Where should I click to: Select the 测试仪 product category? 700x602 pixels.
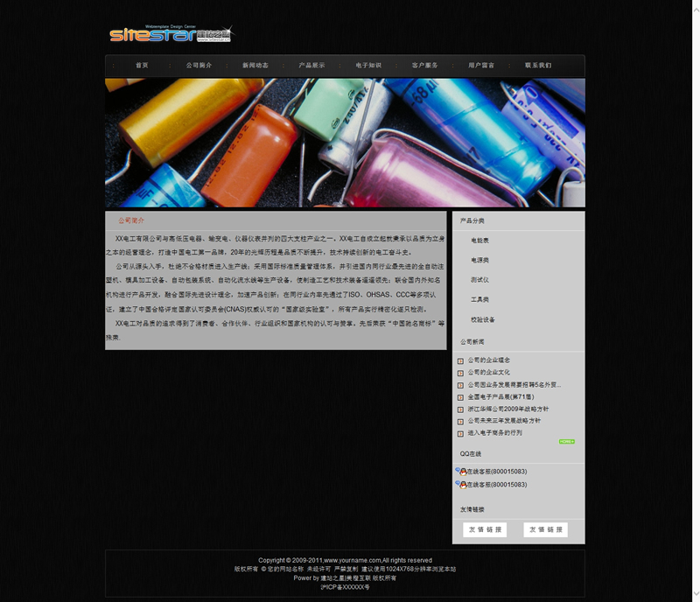pyautogui.click(x=479, y=280)
